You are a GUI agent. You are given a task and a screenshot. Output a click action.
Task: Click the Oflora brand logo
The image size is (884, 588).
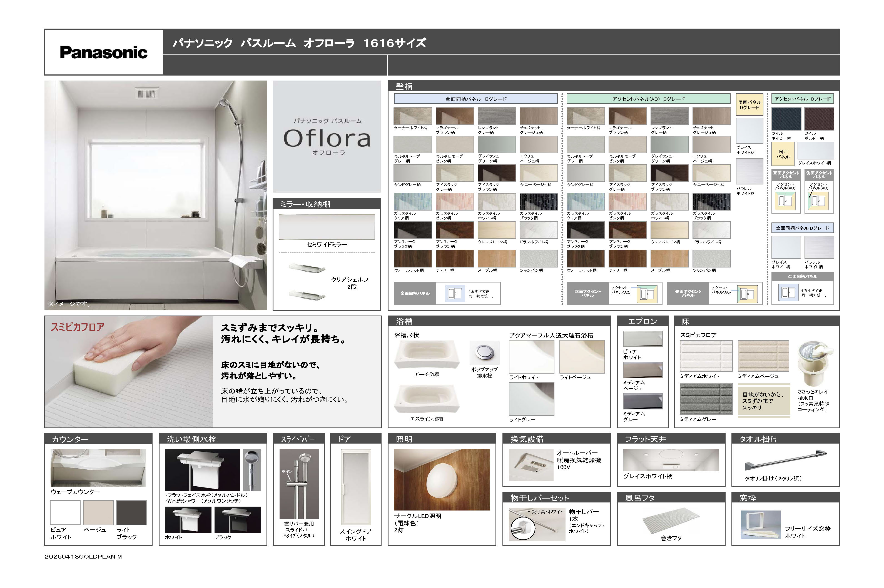coord(327,138)
